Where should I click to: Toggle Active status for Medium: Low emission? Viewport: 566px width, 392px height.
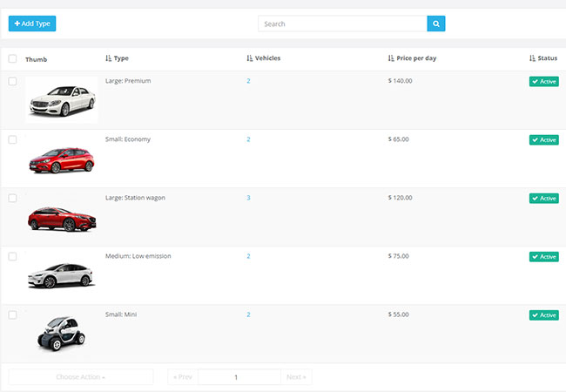(544, 257)
